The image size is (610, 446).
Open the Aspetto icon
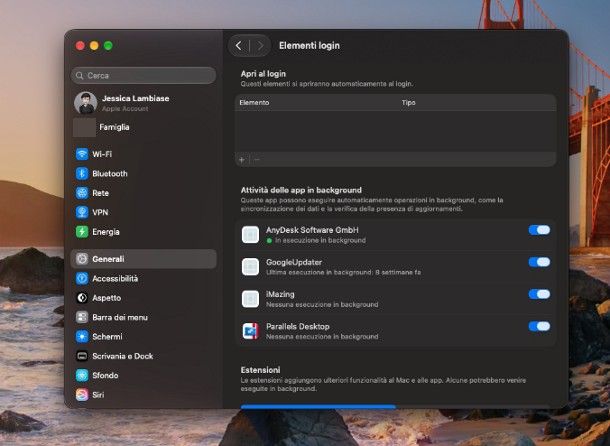tap(82, 298)
